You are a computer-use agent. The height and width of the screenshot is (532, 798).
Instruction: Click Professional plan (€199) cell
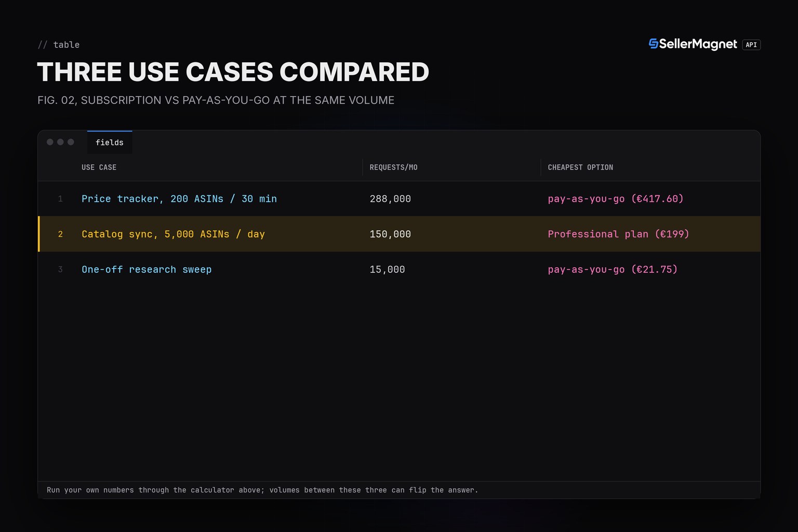tap(618, 234)
